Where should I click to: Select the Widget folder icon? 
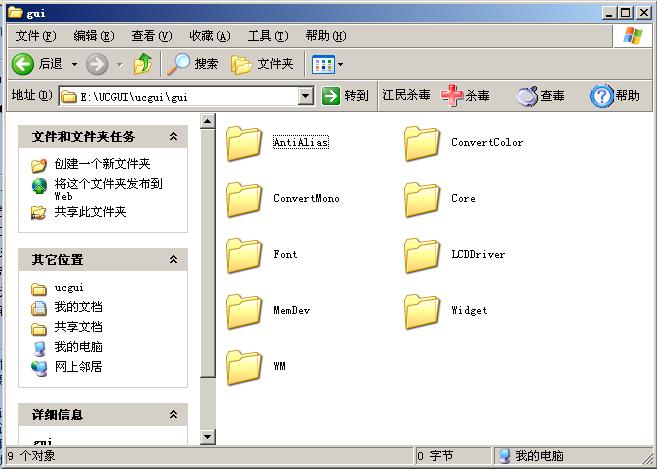point(422,311)
